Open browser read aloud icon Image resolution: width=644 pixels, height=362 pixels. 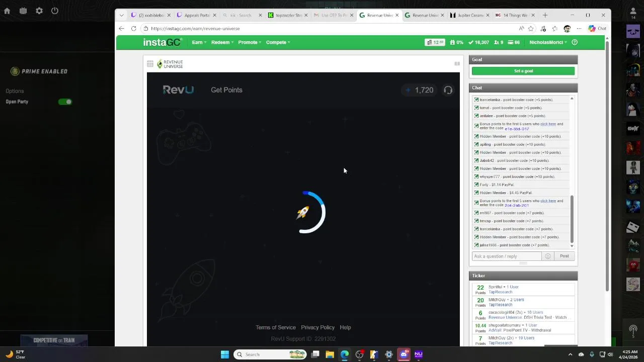[x=521, y=29]
